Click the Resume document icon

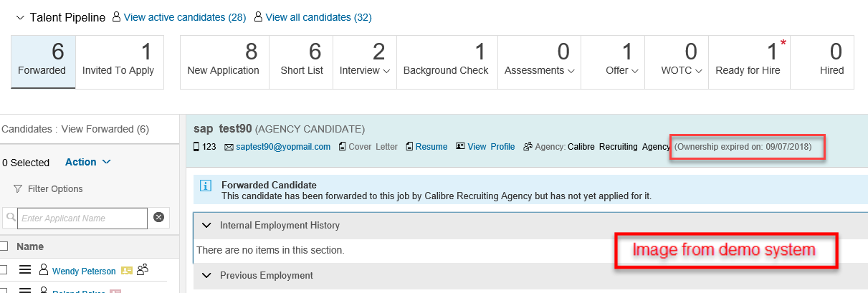tap(409, 147)
